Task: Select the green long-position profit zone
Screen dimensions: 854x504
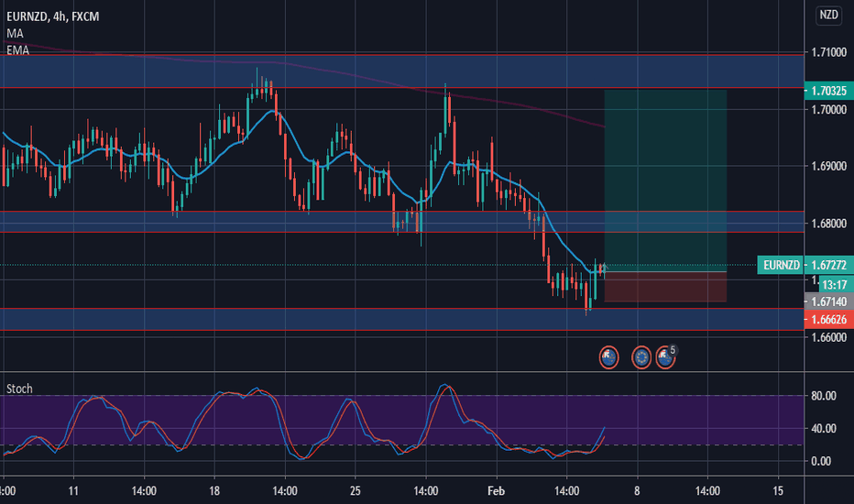Action: coord(665,181)
